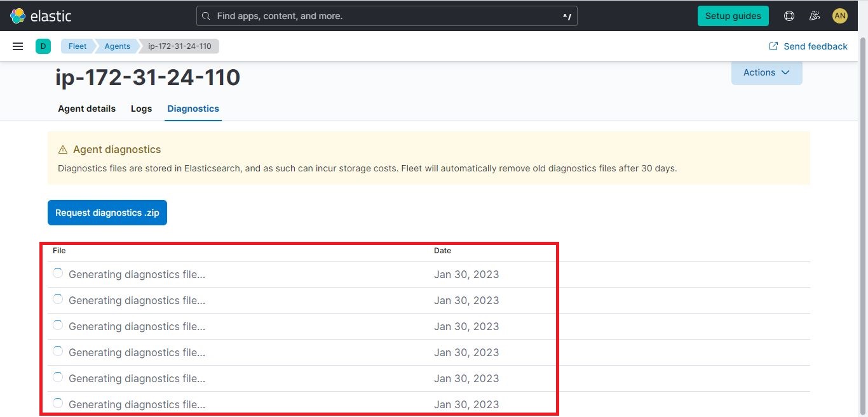Screen dimensions: 868x417
Task: Select the Diagnostics tab
Action: click(x=193, y=109)
